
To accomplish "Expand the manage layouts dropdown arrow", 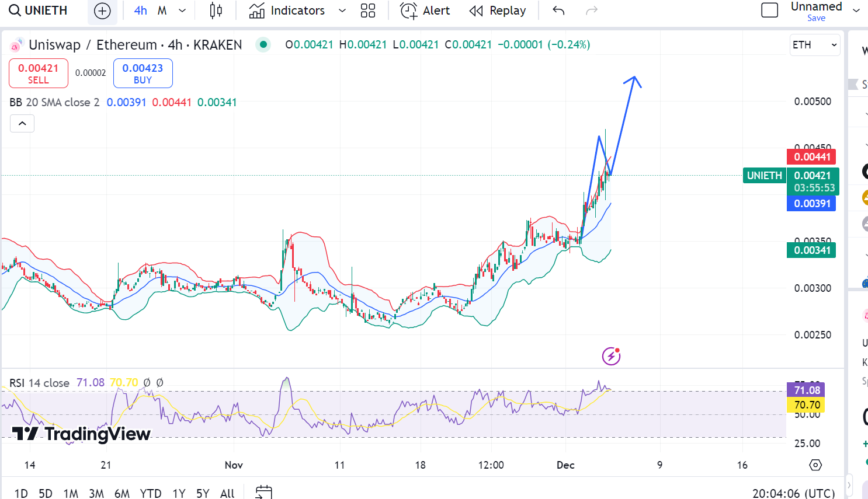I will pos(856,11).
